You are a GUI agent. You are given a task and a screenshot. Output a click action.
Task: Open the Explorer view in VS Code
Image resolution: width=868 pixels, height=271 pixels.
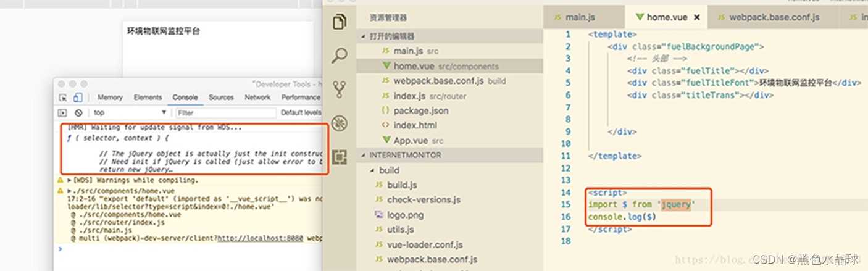click(x=340, y=23)
